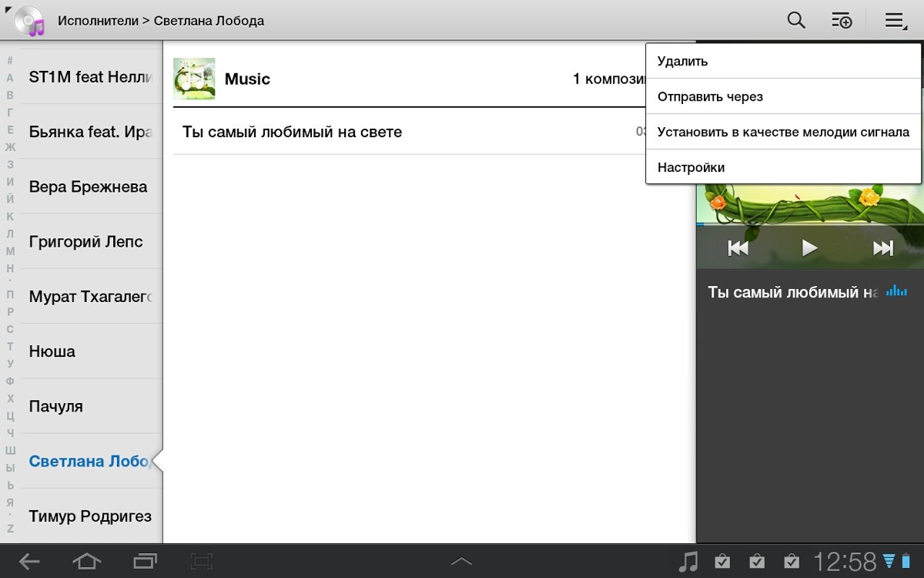Screen dimensions: 924x578
Task: Tap the Music album cover thumbnail
Action: pos(194,79)
